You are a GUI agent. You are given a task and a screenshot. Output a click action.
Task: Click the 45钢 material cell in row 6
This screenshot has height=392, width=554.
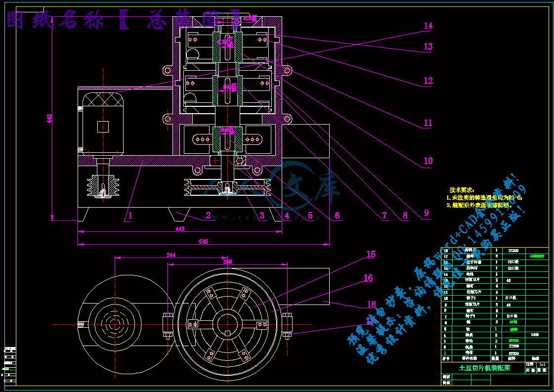pyautogui.click(x=513, y=322)
